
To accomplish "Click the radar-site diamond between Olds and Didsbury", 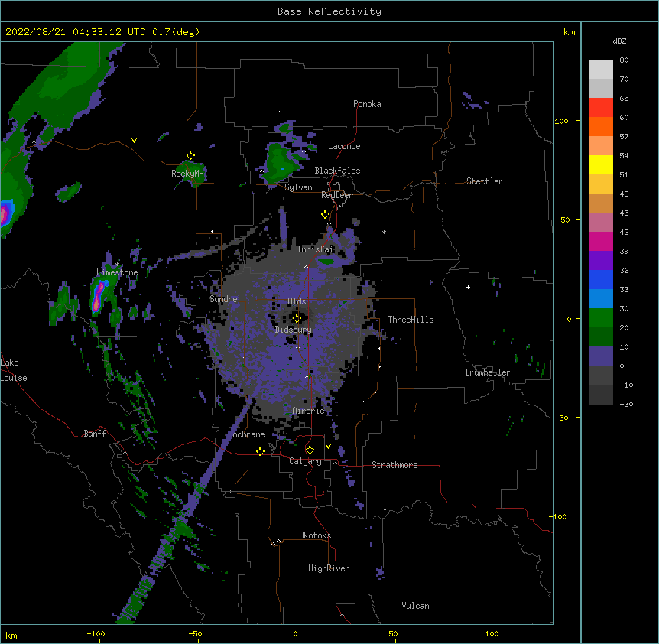I will pyautogui.click(x=297, y=318).
